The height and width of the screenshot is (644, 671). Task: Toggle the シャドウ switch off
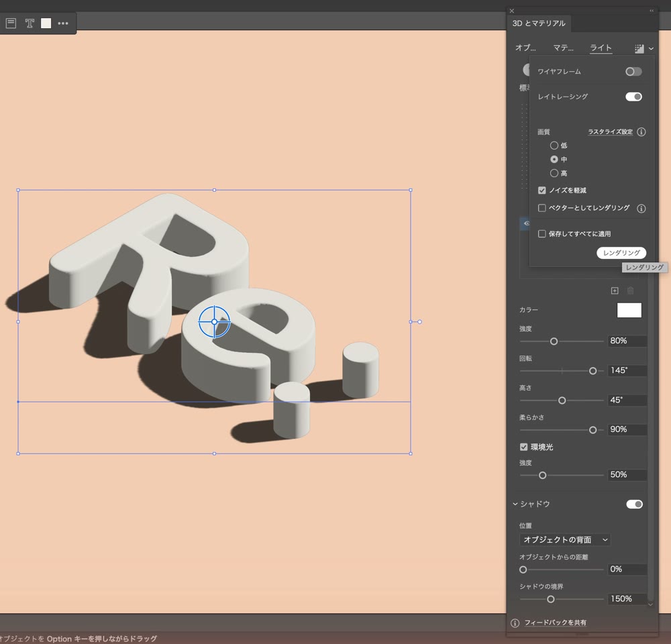pyautogui.click(x=634, y=504)
